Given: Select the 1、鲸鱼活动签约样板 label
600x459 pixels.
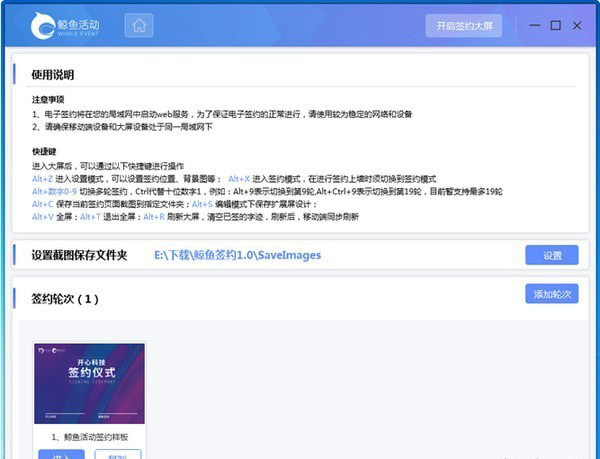Looking at the screenshot, I should pyautogui.click(x=90, y=437).
